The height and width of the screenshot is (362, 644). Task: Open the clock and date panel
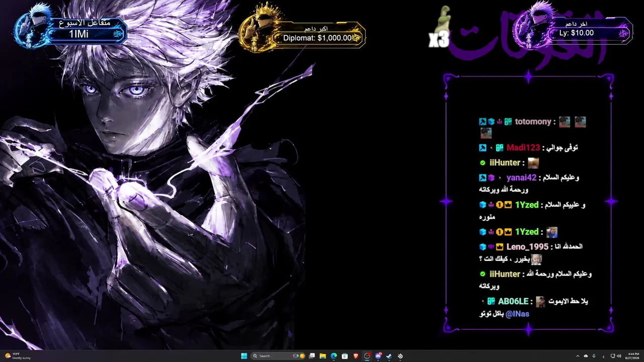pos(633,356)
